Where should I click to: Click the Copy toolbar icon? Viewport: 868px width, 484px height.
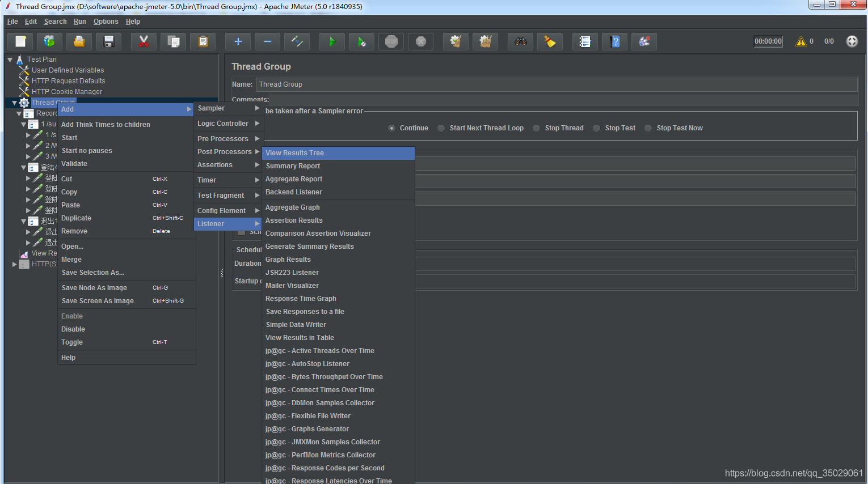click(173, 41)
